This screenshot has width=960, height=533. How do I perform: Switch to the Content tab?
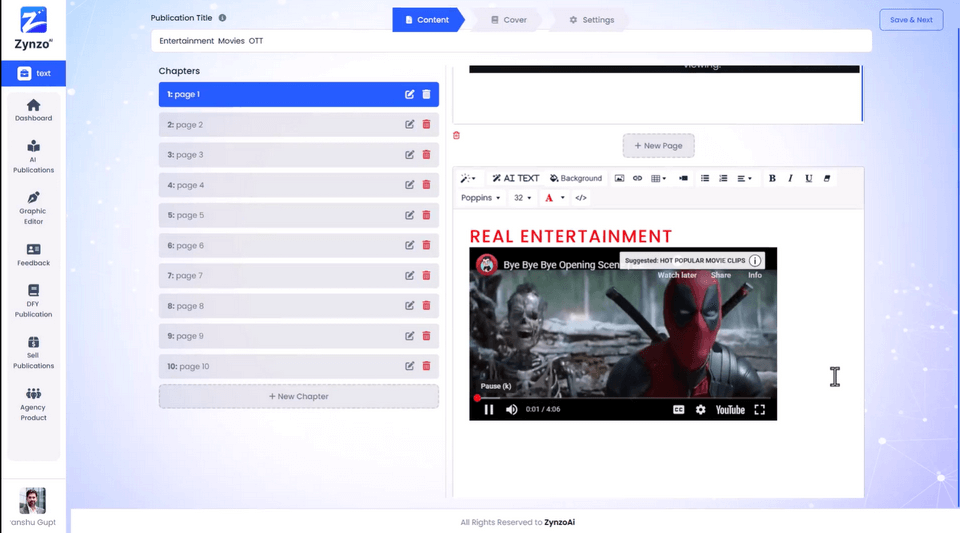427,20
